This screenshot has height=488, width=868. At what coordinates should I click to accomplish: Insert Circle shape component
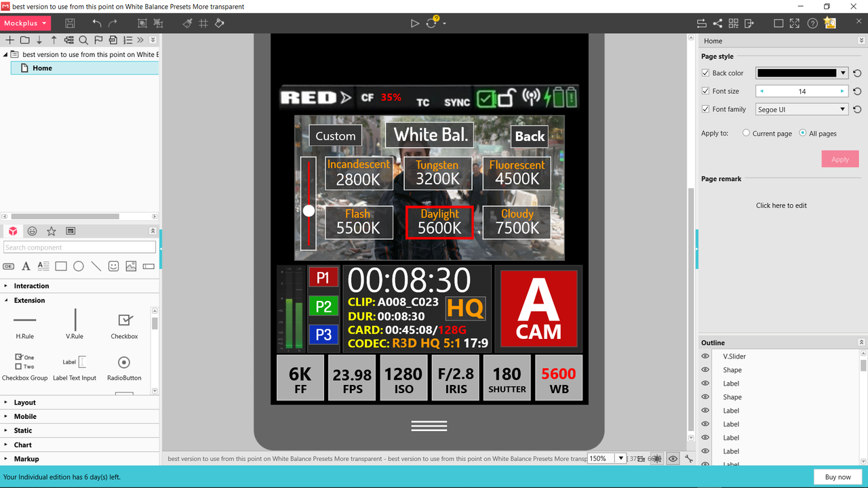(79, 266)
